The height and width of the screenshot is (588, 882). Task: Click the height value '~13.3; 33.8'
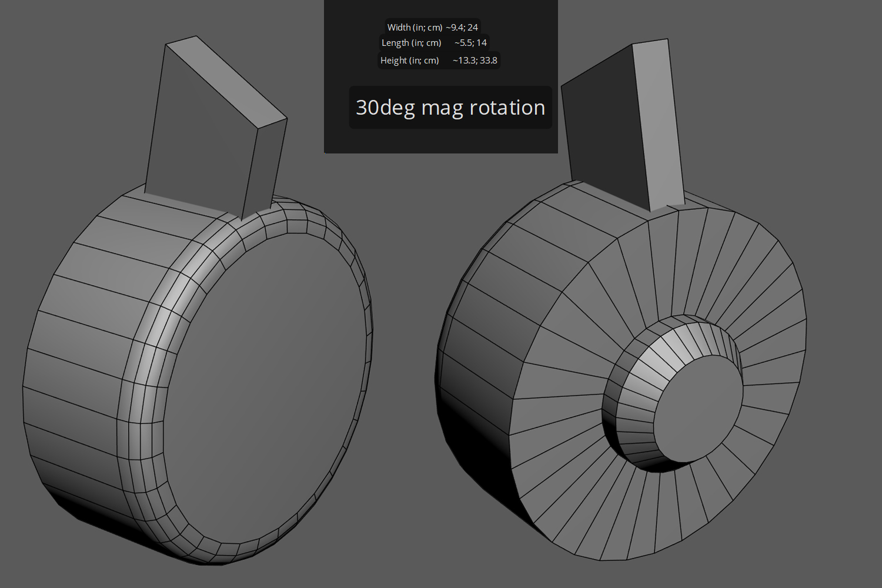[x=475, y=60]
